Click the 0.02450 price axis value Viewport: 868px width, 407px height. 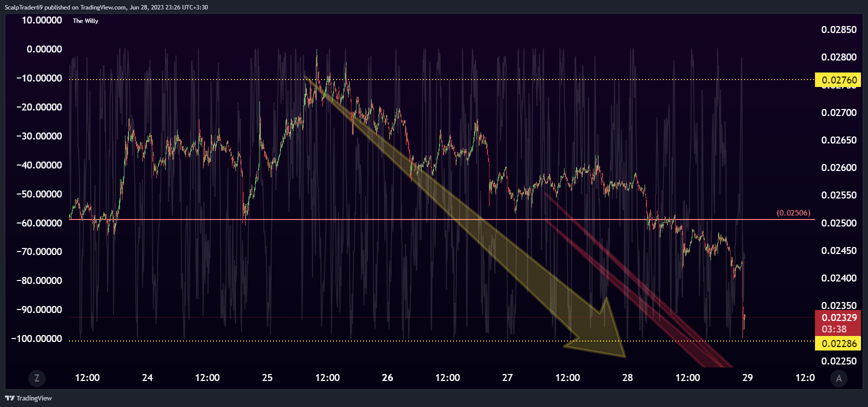(838, 250)
